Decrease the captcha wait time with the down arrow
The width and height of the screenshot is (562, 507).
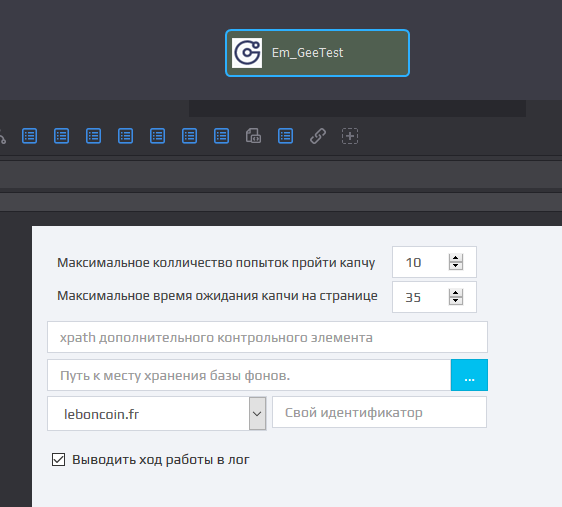[456, 301]
